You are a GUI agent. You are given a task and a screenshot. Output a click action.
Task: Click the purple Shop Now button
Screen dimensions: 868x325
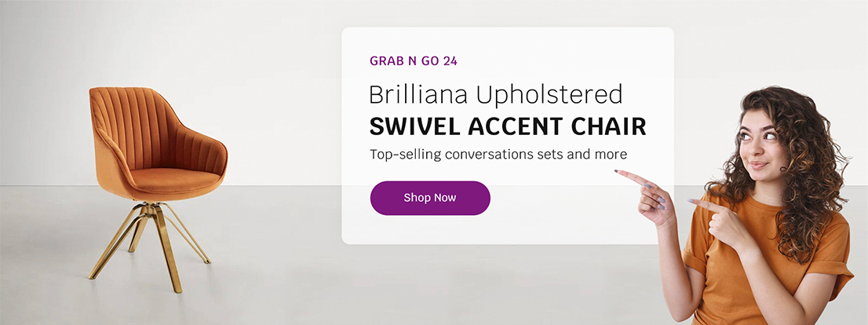[x=430, y=198]
